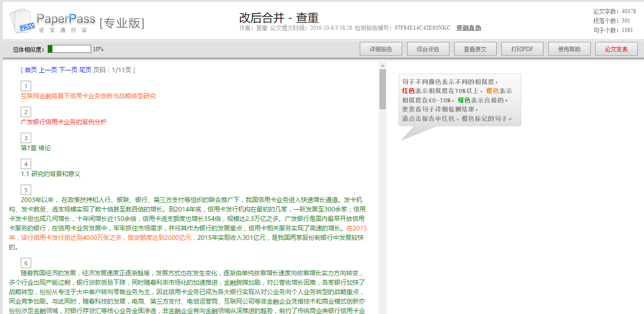Click red sentence 广发银行信用卡业务的案例分析
The width and height of the screenshot is (644, 314).
click(x=64, y=122)
